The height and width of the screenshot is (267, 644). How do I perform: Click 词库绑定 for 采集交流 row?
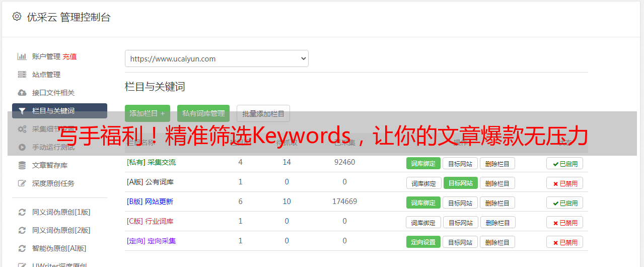[x=423, y=163]
